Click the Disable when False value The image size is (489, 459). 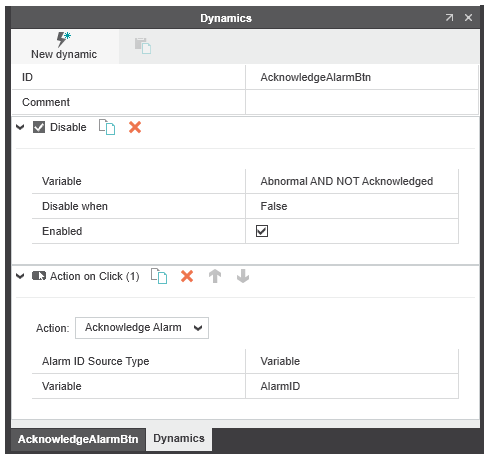click(x=352, y=206)
